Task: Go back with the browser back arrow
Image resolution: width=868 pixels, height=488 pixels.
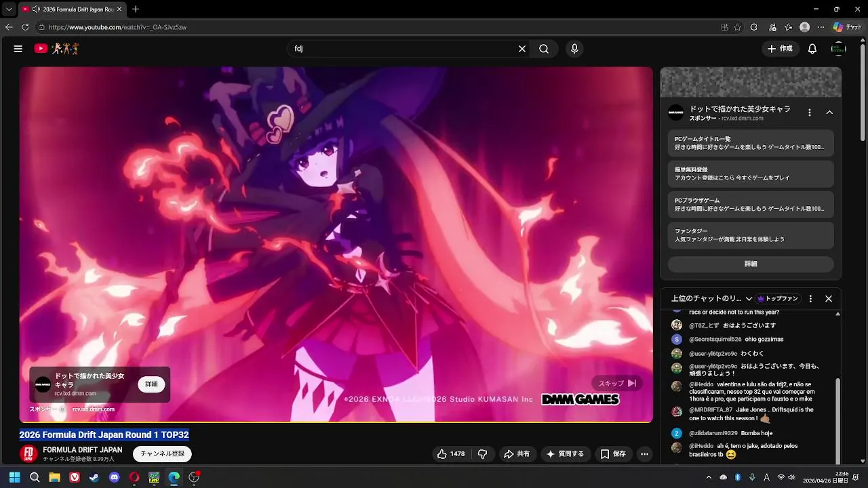Action: pos(9,27)
